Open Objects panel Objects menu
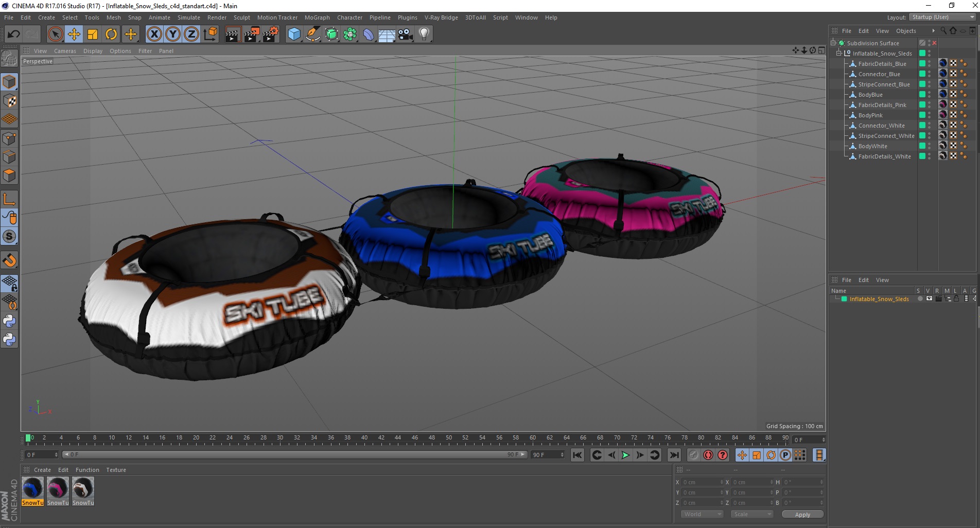980x528 pixels. click(x=906, y=31)
